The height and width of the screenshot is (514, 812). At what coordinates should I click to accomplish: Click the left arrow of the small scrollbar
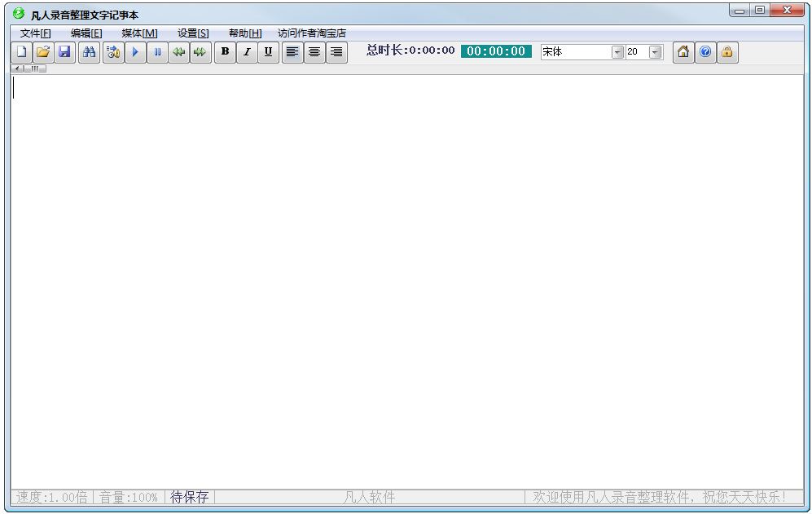(18, 68)
